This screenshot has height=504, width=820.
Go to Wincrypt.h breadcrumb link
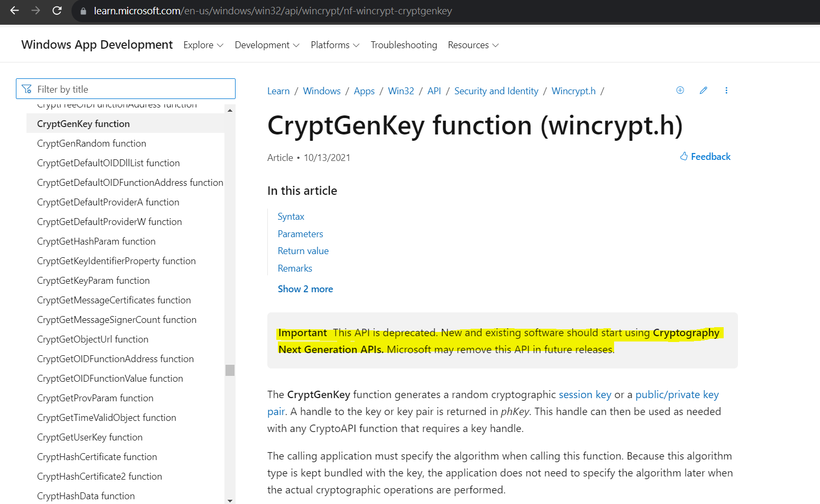[x=573, y=91]
